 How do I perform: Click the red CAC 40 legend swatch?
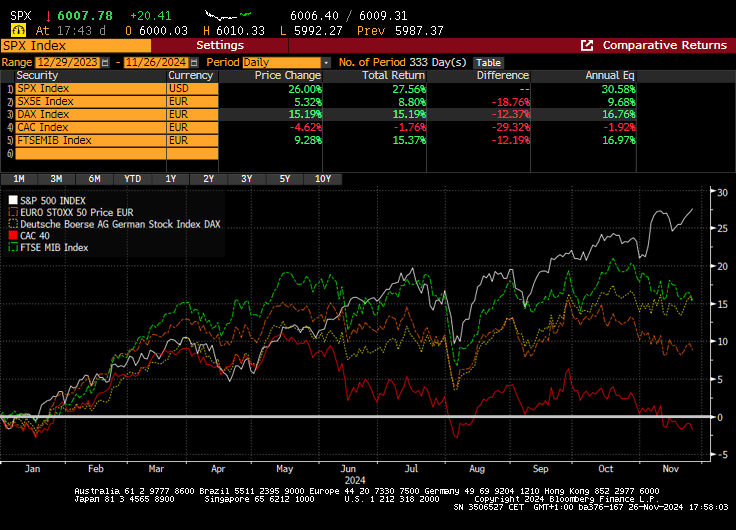[13, 235]
